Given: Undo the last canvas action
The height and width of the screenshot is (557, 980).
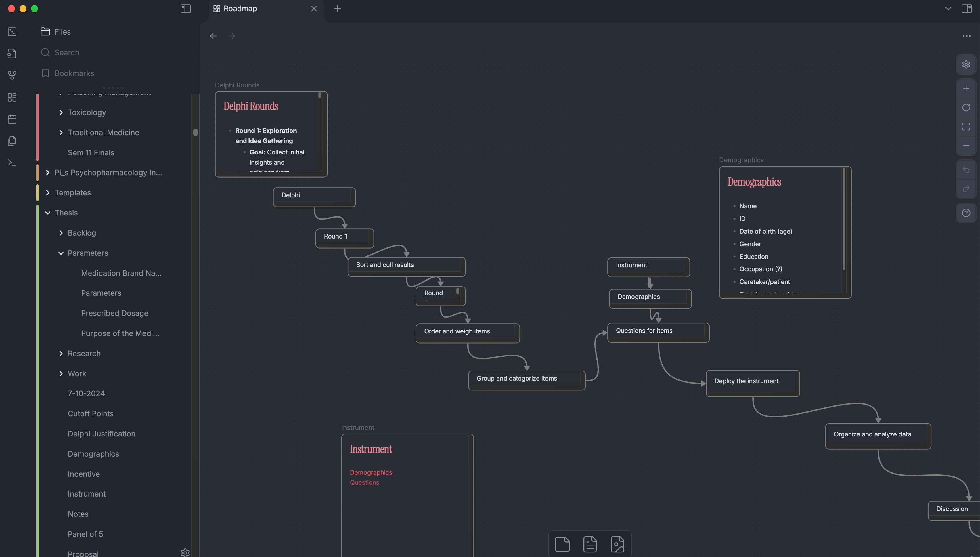Looking at the screenshot, I should [966, 170].
